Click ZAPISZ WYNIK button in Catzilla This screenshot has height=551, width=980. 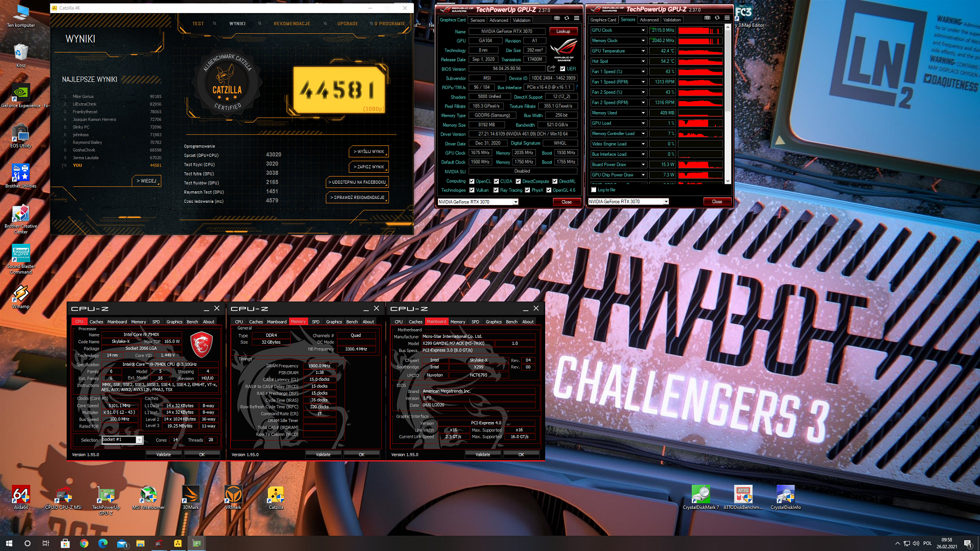(x=369, y=167)
